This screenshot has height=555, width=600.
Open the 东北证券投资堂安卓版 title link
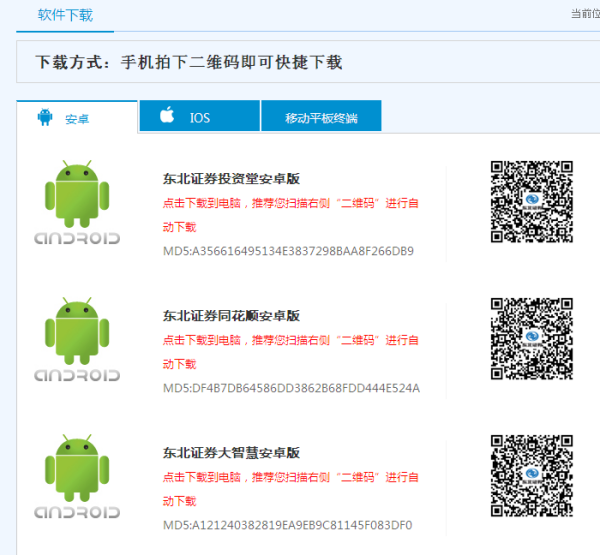(x=231, y=179)
